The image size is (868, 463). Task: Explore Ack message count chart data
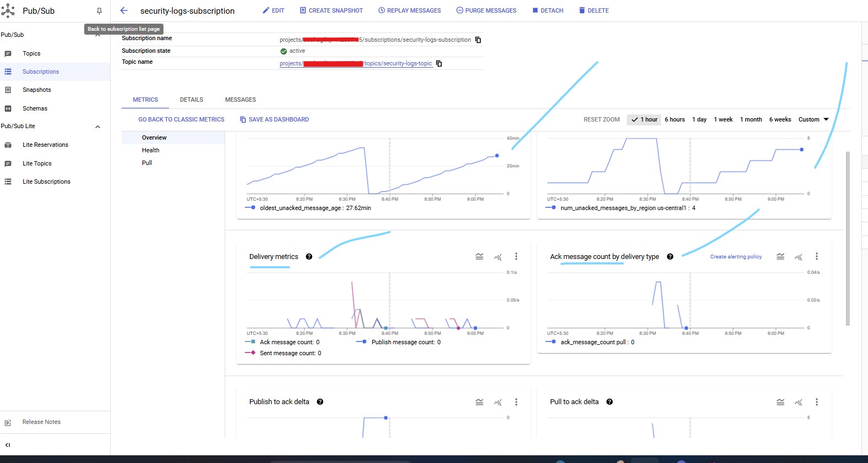799,257
